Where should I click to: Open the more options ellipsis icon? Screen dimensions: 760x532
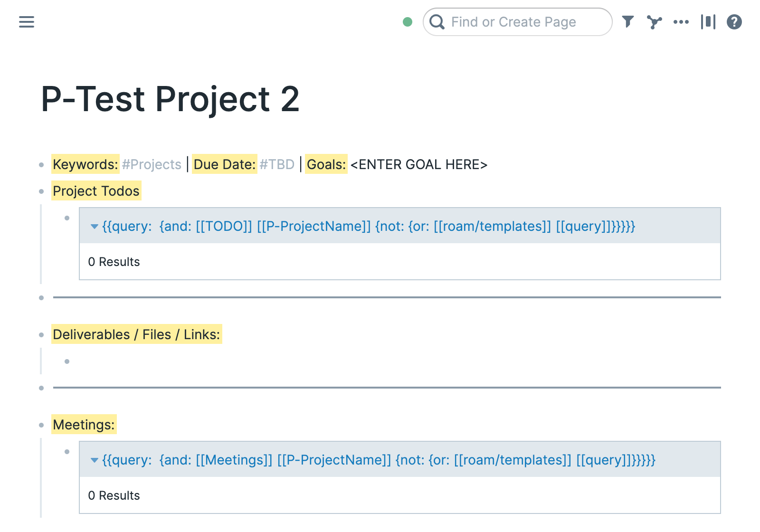click(x=682, y=22)
